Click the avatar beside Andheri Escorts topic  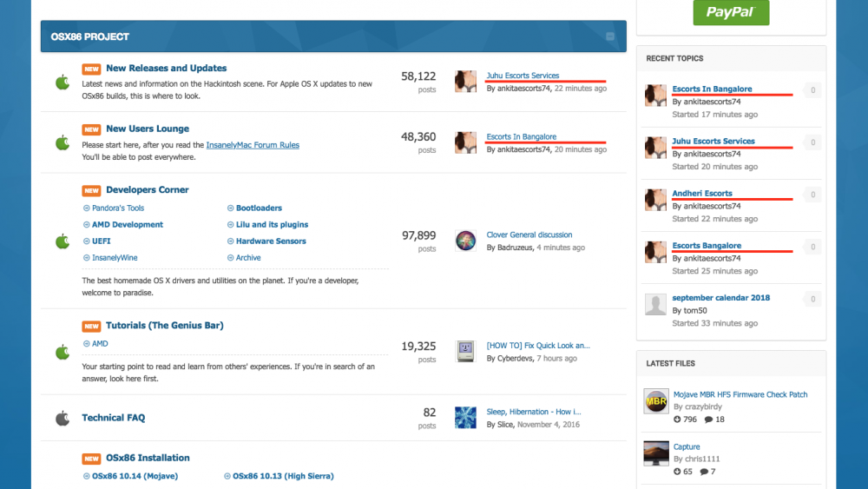point(655,200)
